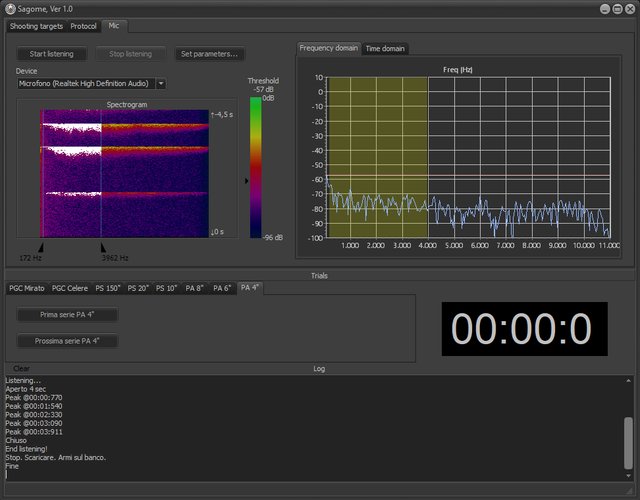Click the Stop listening button
The width and height of the screenshot is (640, 500).
tap(131, 54)
